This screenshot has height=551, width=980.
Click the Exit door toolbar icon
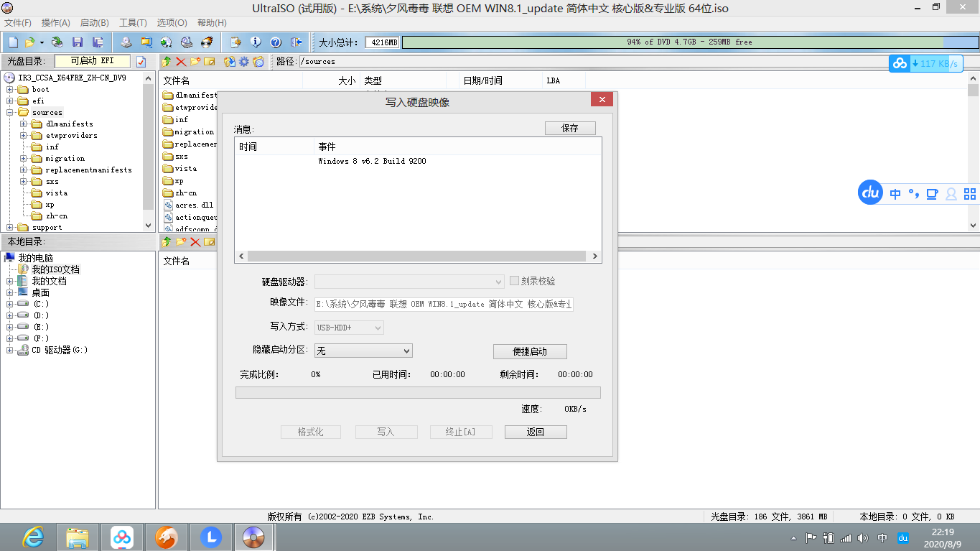296,42
